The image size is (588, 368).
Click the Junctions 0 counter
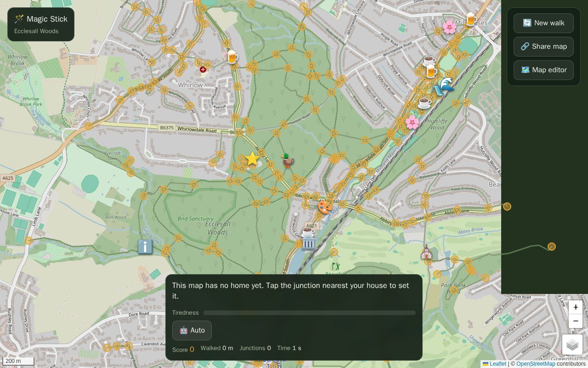pyautogui.click(x=255, y=348)
